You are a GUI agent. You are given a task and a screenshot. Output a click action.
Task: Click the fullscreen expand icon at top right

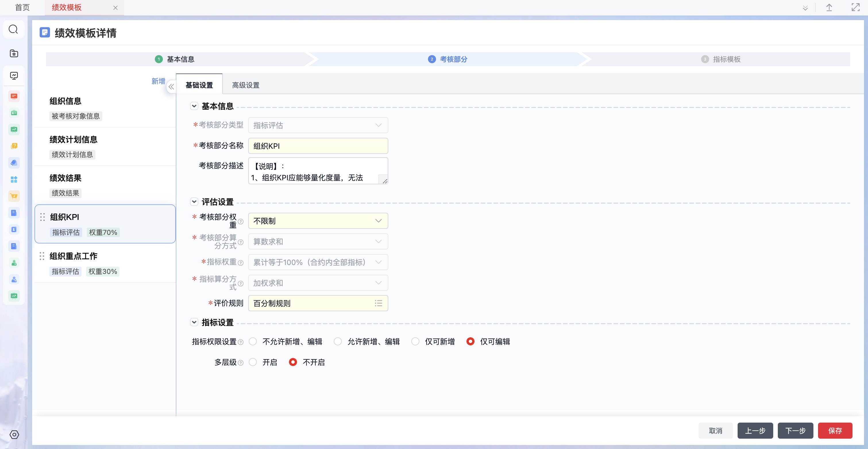coord(856,7)
